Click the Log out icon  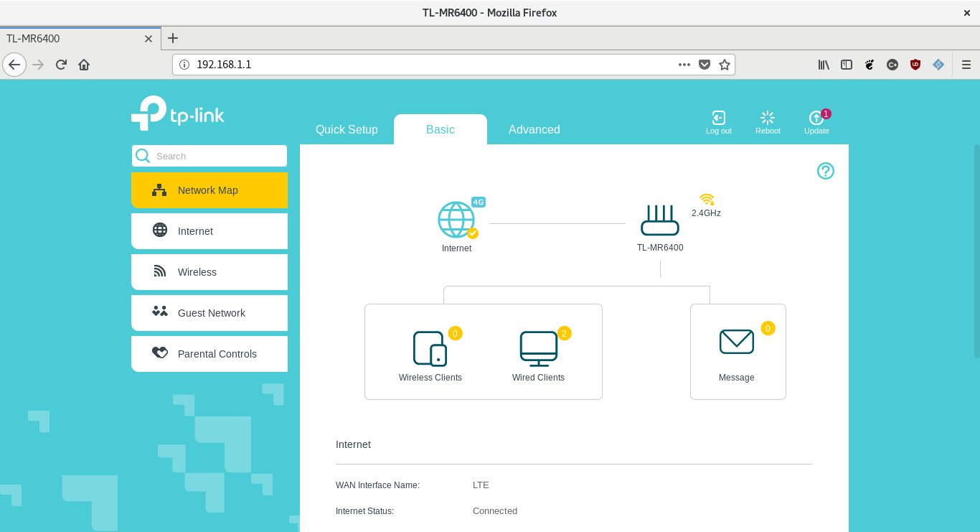coord(718,118)
